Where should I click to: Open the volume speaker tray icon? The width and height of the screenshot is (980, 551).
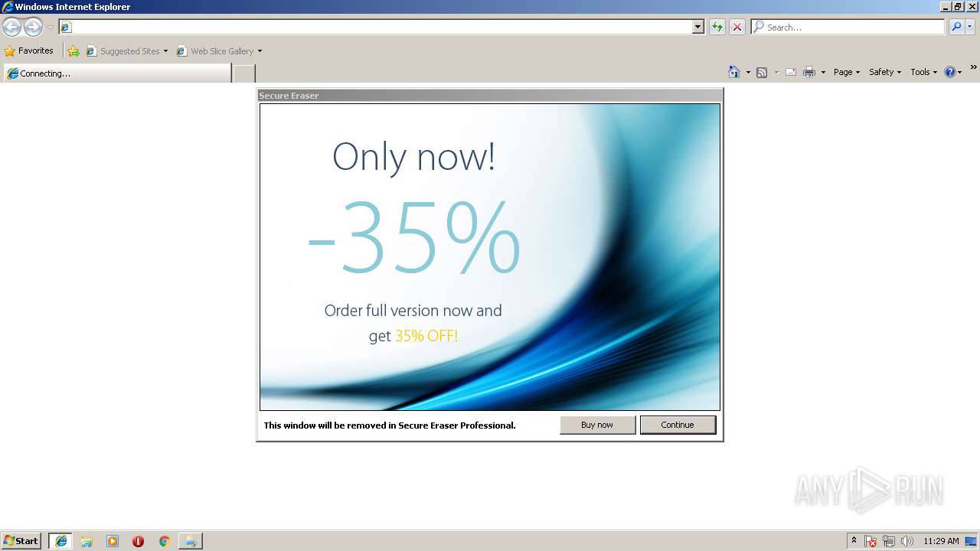pyautogui.click(x=906, y=541)
